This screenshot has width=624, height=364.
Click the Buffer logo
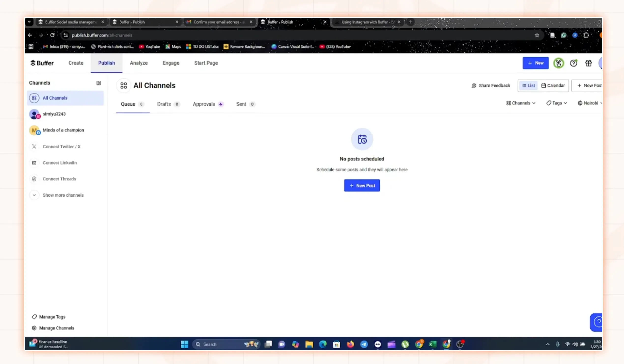click(42, 63)
